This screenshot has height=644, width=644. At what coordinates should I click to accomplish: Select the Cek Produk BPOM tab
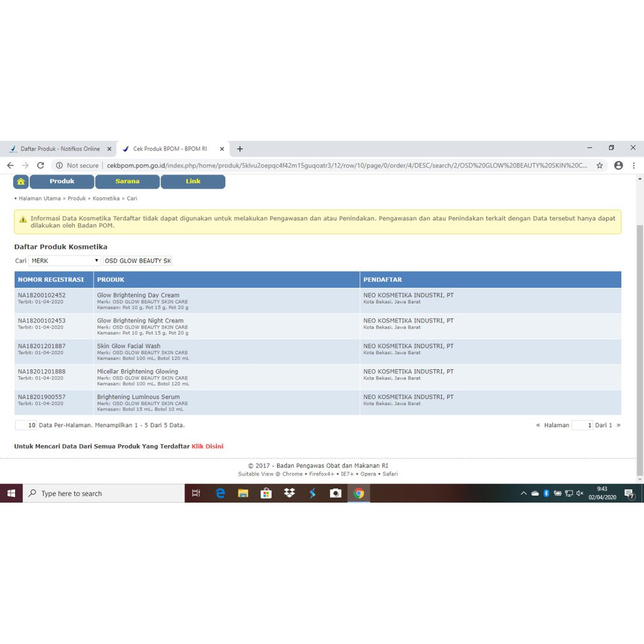click(x=170, y=149)
